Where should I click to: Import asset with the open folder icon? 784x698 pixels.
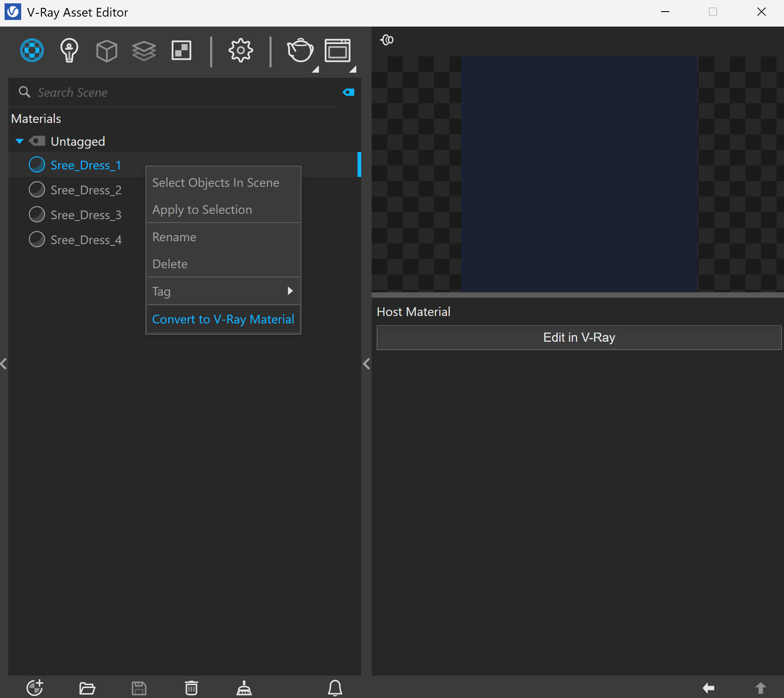(x=87, y=688)
